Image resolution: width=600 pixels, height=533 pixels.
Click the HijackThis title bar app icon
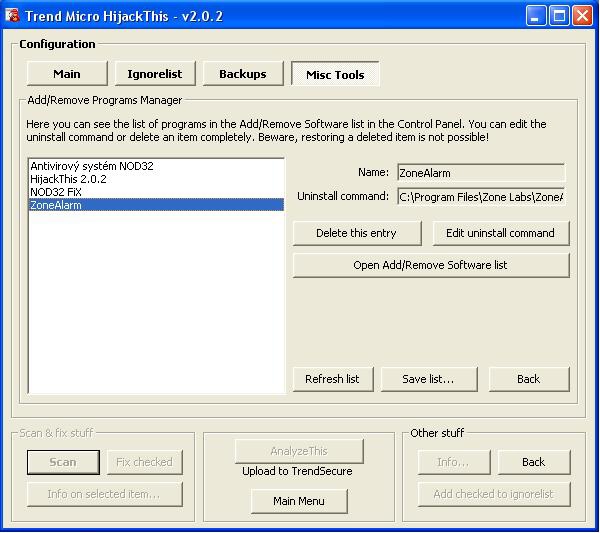[x=13, y=15]
